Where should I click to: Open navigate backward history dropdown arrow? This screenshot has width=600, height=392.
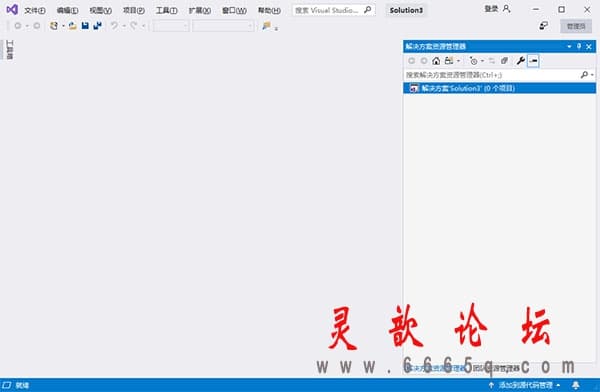(27, 26)
